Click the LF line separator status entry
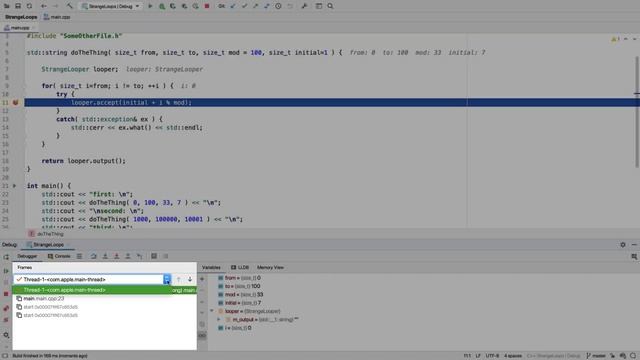 tap(478, 356)
